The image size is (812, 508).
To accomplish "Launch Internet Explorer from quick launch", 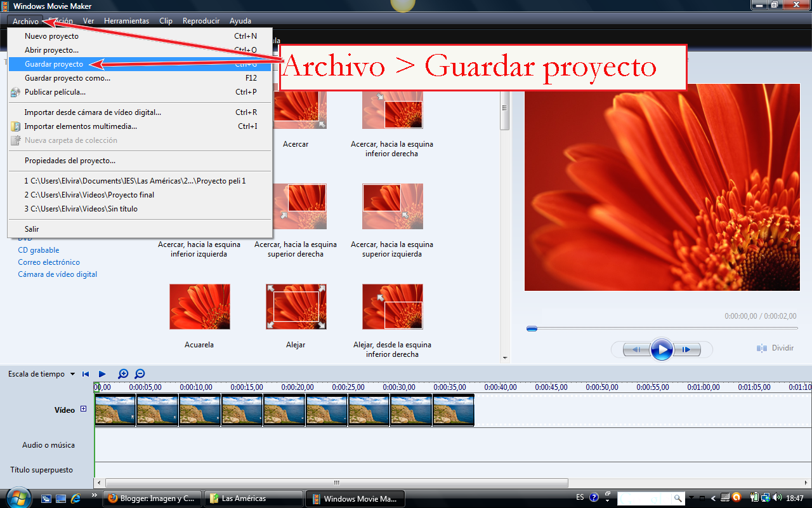I will pyautogui.click(x=76, y=498).
